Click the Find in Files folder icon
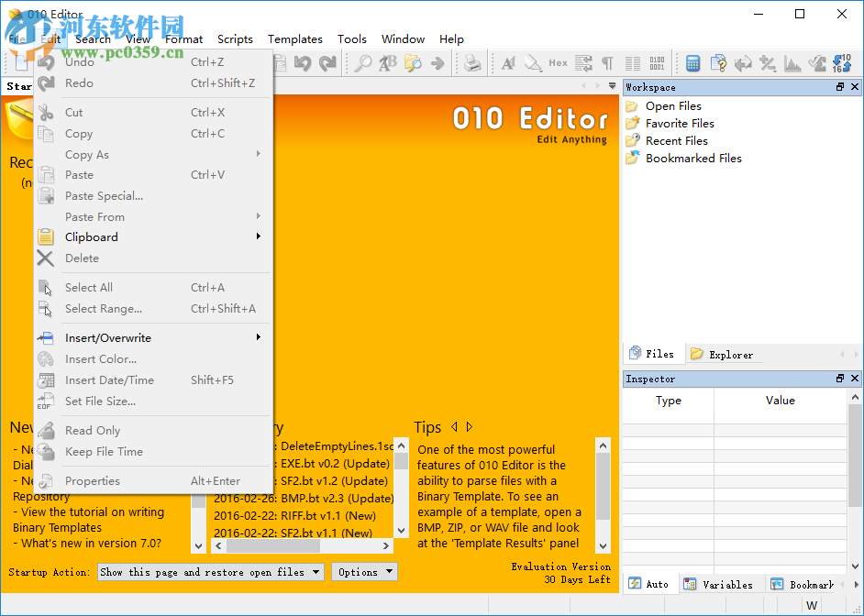This screenshot has width=864, height=616. coord(413,63)
